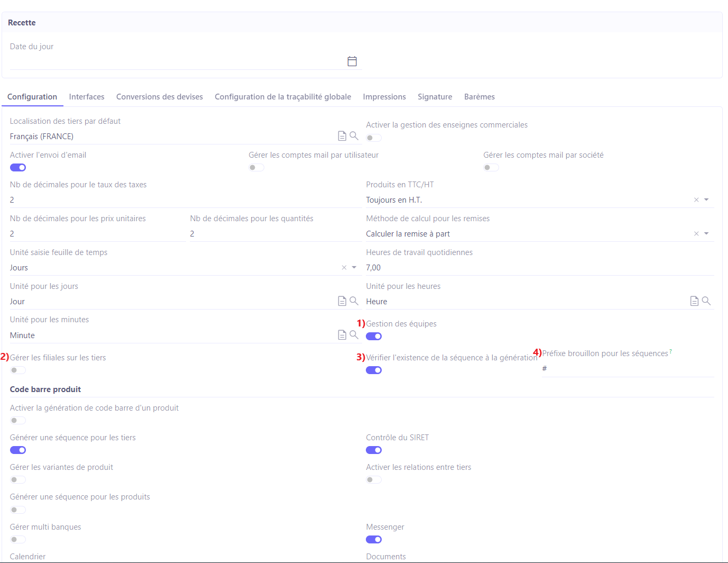Click the Recette panel header
This screenshot has height=563, width=728.
(x=362, y=23)
